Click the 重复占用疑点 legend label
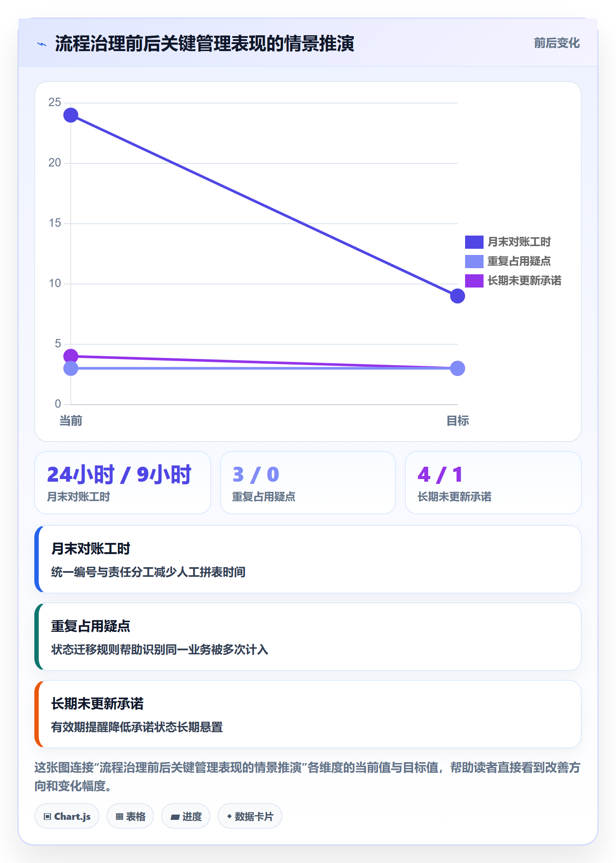Viewport: 616px width, 863px height. pyautogui.click(x=519, y=262)
